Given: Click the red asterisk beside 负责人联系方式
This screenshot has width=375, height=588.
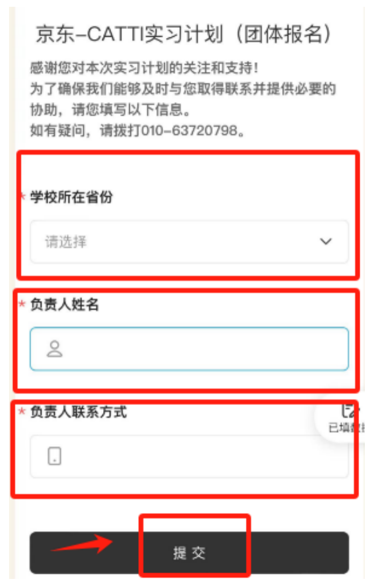Looking at the screenshot, I should point(22,411).
